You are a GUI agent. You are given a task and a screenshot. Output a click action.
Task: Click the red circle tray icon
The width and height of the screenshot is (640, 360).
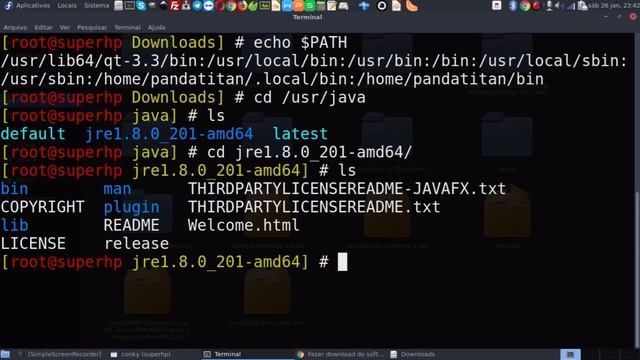[x=536, y=6]
